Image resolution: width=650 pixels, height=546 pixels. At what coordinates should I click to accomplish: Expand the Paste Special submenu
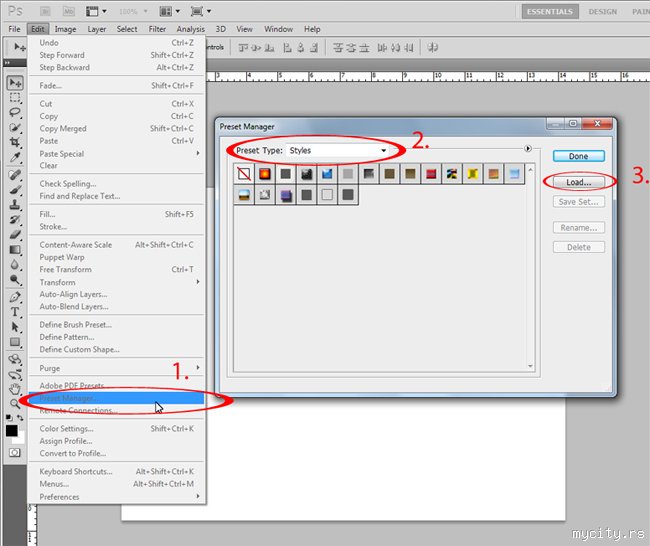tap(117, 153)
